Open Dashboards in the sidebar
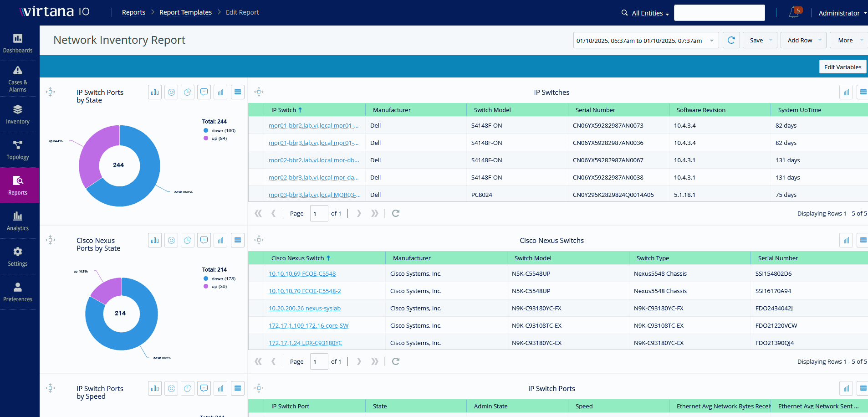This screenshot has width=868, height=417. pos(18,43)
